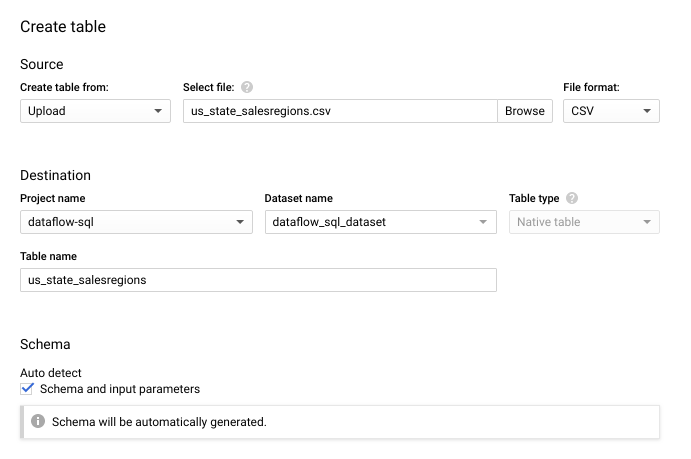Click the Table name field label

coord(49,256)
